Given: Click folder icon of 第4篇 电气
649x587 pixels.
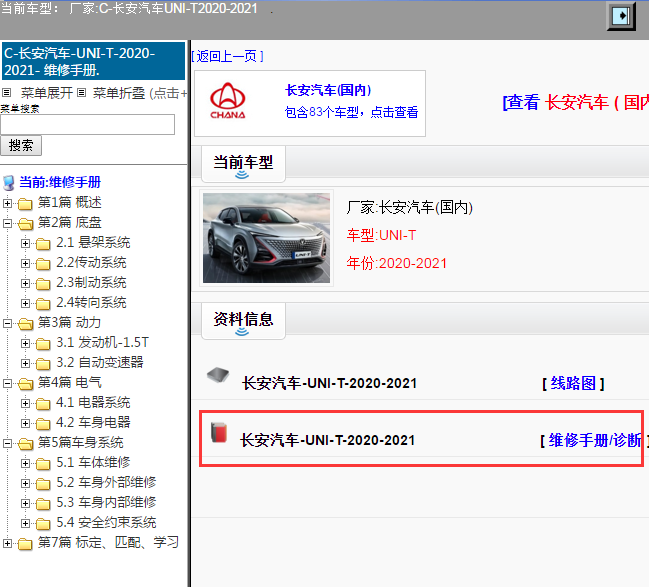Looking at the screenshot, I should (25, 384).
